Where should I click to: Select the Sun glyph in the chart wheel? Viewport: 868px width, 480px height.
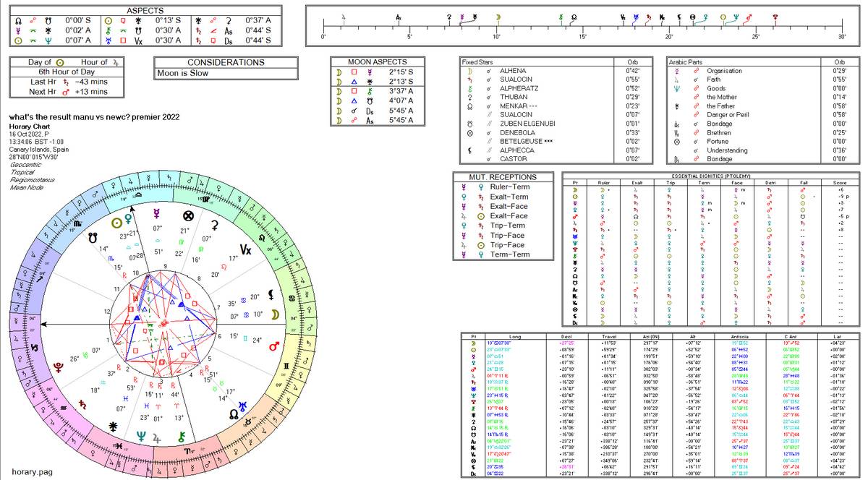click(115, 222)
